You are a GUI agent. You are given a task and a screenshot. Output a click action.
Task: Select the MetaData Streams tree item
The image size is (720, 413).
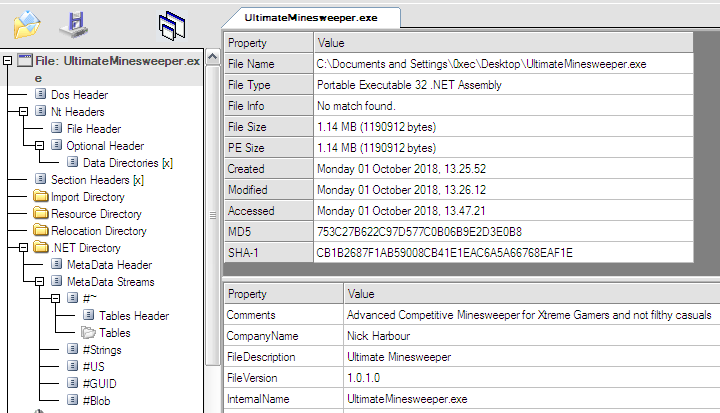(111, 282)
